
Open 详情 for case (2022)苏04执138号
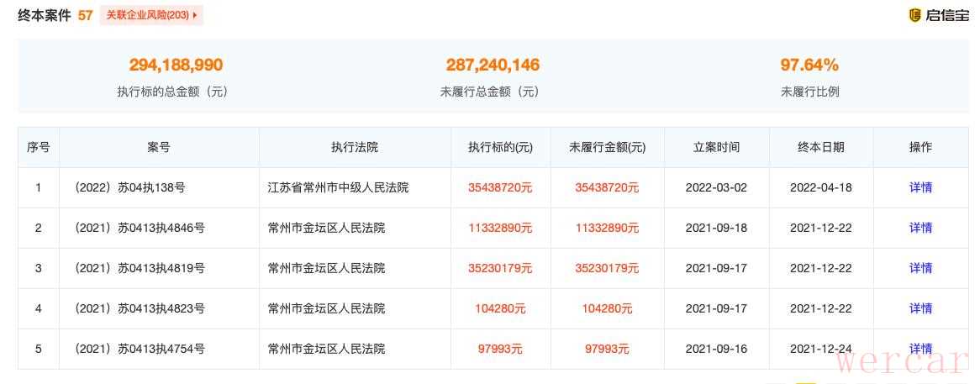[x=920, y=187]
